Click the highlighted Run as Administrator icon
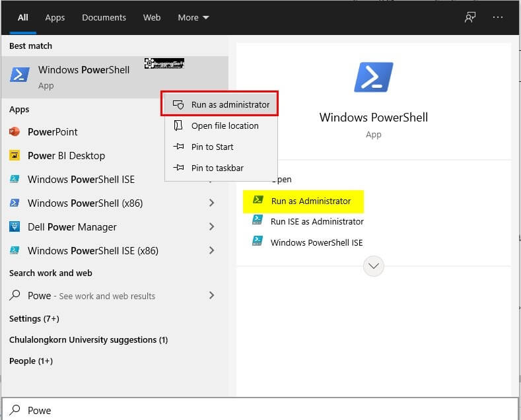Viewport: 521px width, 420px height. pos(258,199)
